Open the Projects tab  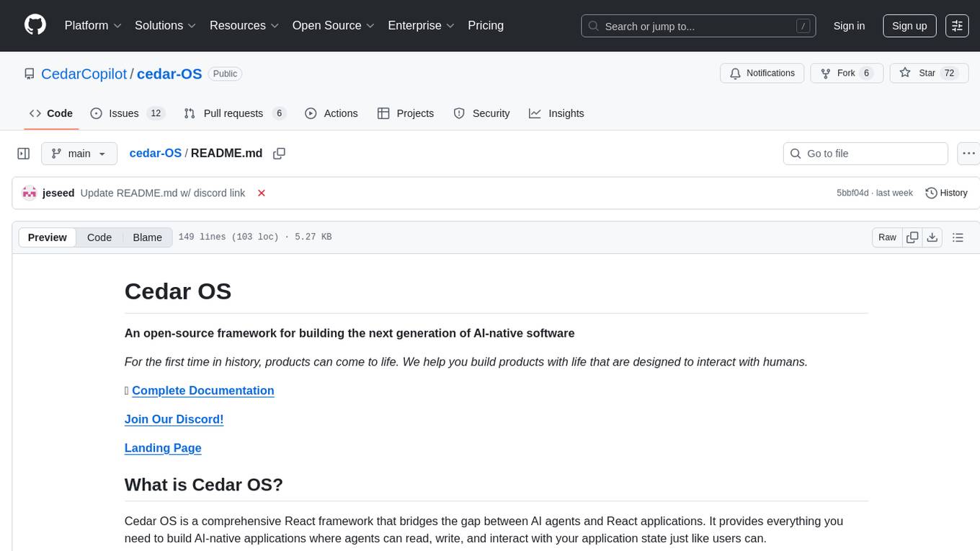click(406, 113)
